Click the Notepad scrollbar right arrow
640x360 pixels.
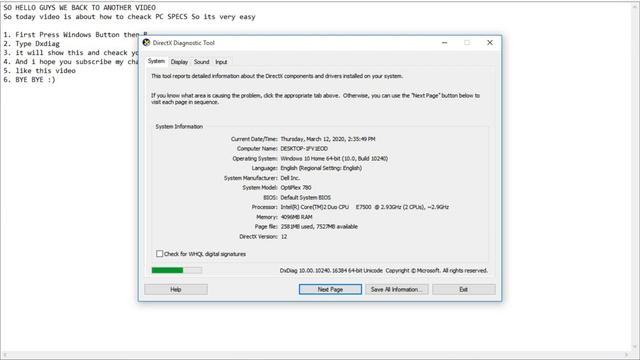[x=626, y=354]
